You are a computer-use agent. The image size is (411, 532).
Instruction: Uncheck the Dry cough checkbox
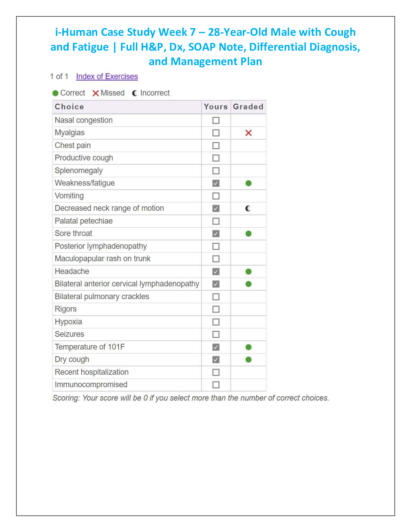[215, 360]
